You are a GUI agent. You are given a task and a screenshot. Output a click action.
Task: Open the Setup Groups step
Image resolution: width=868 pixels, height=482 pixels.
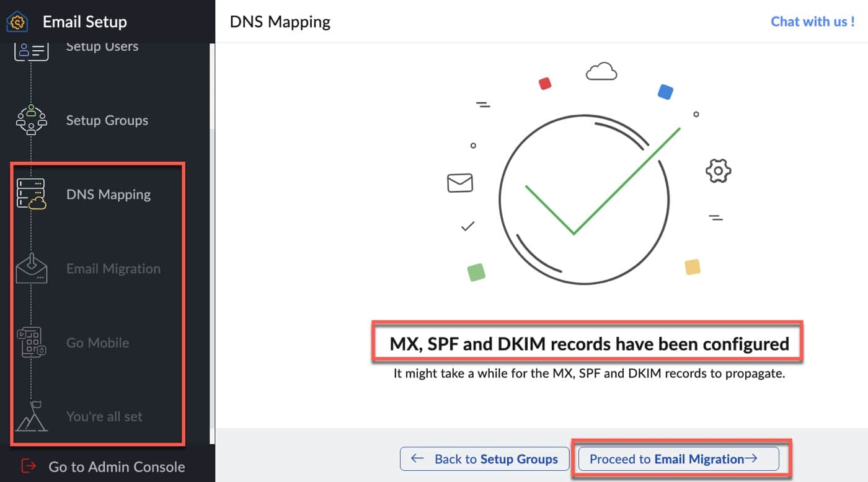[x=107, y=120]
